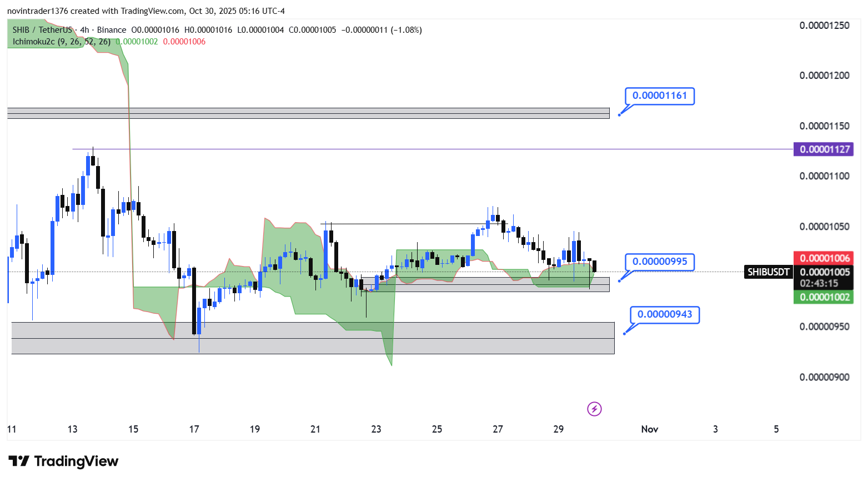This screenshot has width=868, height=482.
Task: Click the TradingView logo at bottom left
Action: point(63,461)
